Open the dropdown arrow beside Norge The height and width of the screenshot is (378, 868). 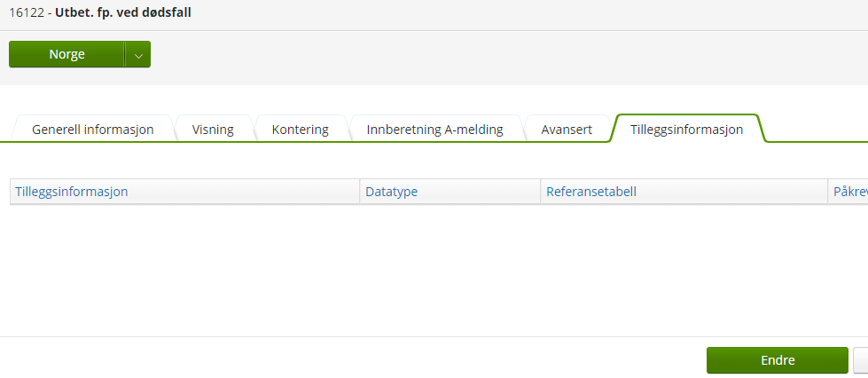click(138, 54)
